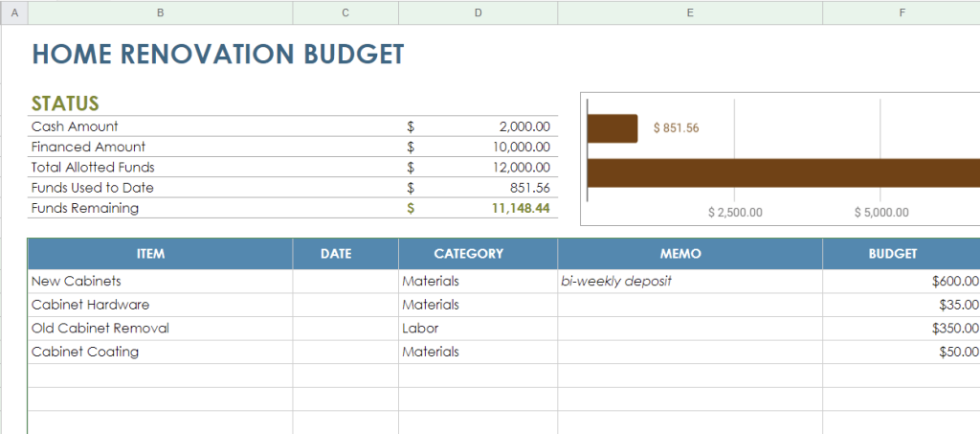Click the Cash Amount value 2,000.00
Image resolution: width=980 pixels, height=434 pixels.
click(523, 126)
